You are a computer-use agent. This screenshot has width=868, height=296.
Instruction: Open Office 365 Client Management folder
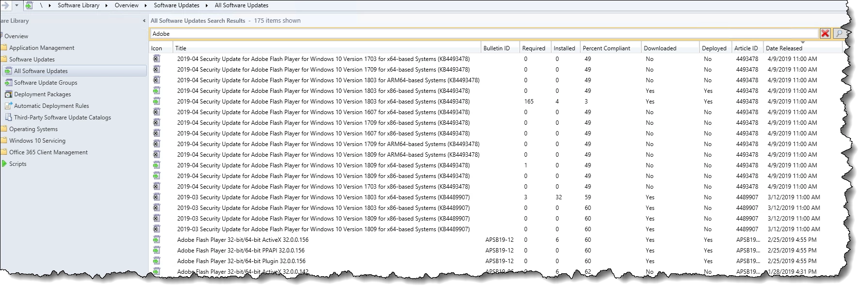pyautogui.click(x=48, y=152)
